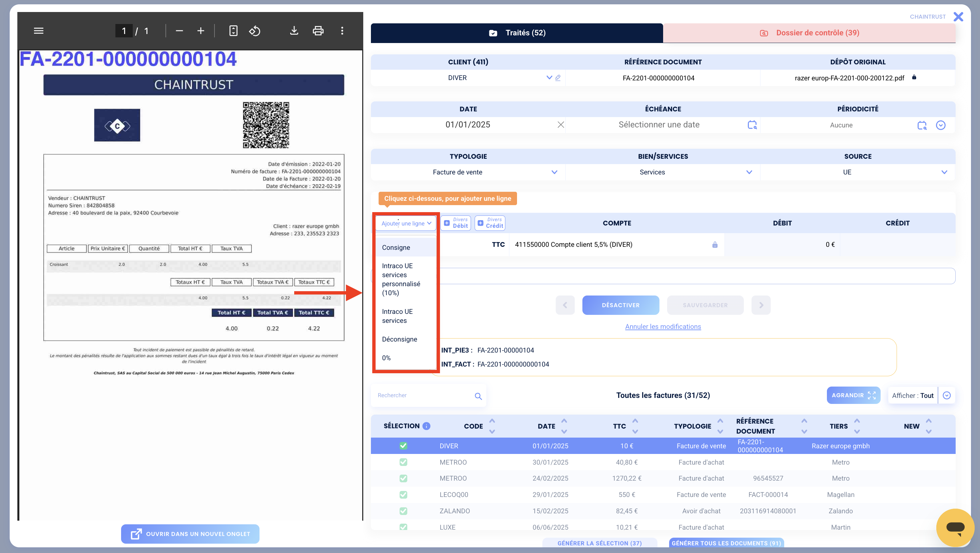Click the Désactiver button
The image size is (980, 553).
pyautogui.click(x=620, y=305)
